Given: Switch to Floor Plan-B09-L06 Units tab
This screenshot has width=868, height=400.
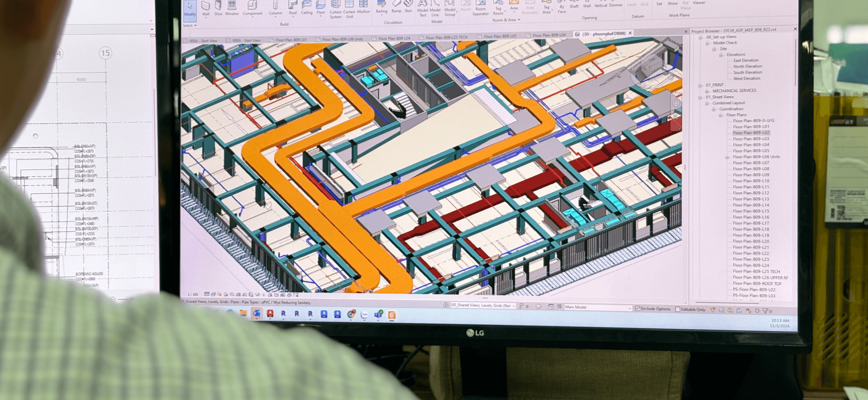Looking at the screenshot, I should tap(340, 39).
